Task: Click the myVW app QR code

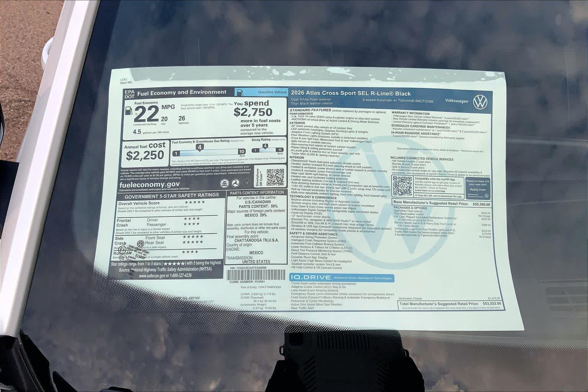Action: click(x=402, y=186)
